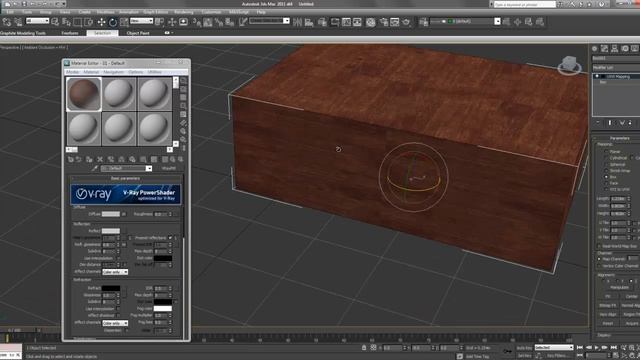The height and width of the screenshot is (360, 640).
Task: Open refraction Affect channels dropdown
Action: click(115, 323)
